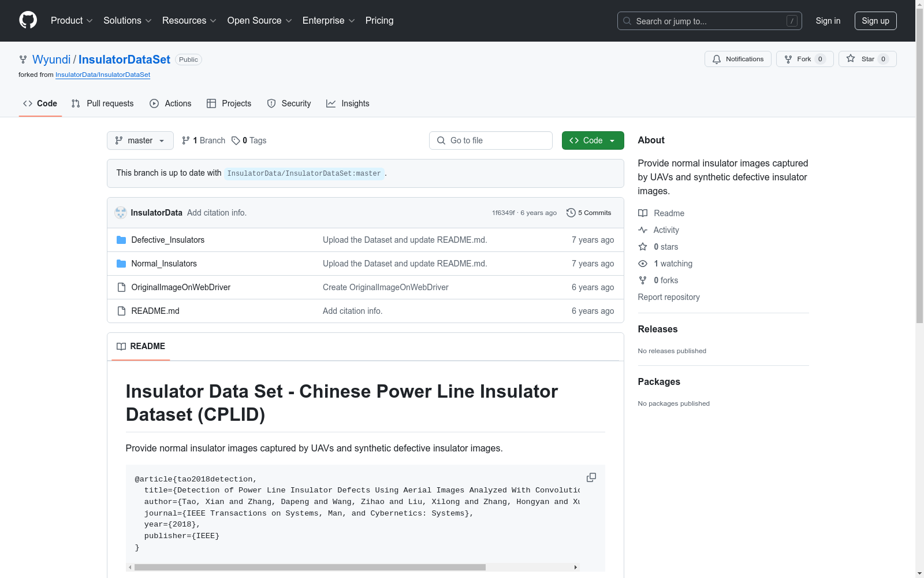The image size is (924, 578).
Task: Select the Code tab
Action: [40, 103]
